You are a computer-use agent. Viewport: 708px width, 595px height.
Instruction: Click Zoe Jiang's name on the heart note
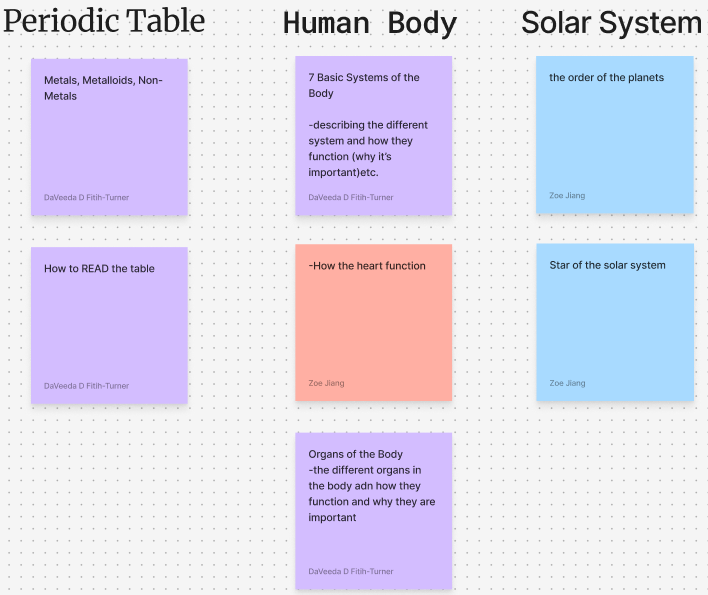click(x=326, y=383)
